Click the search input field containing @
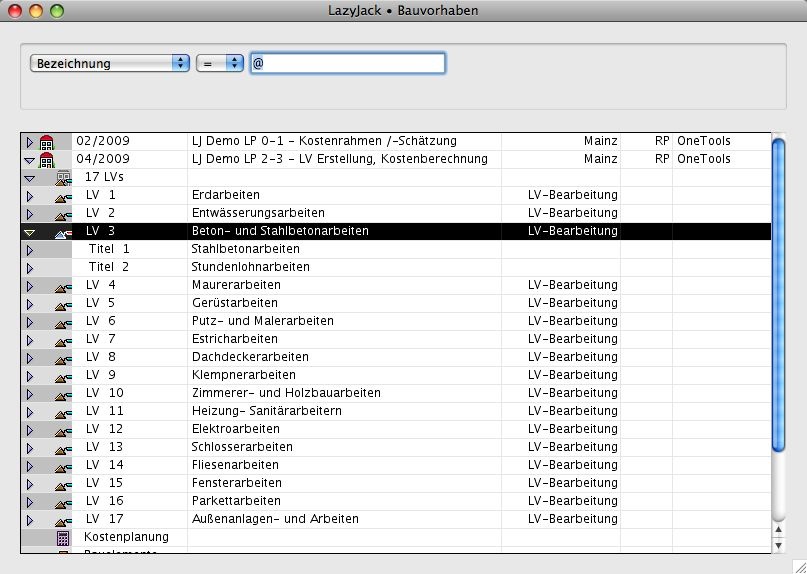This screenshot has width=807, height=574. (x=347, y=63)
